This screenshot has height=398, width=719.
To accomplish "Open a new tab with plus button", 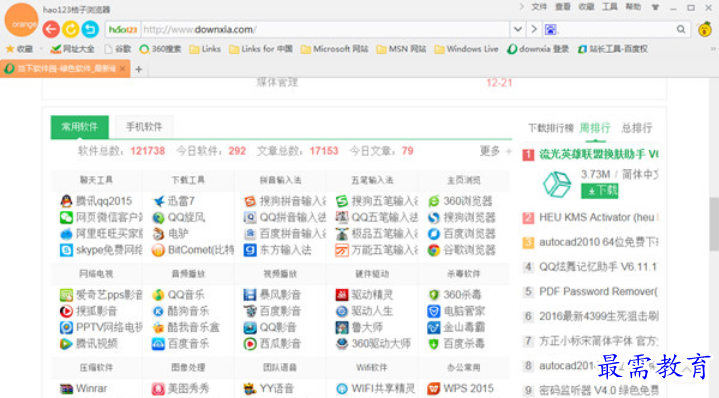I will point(138,69).
